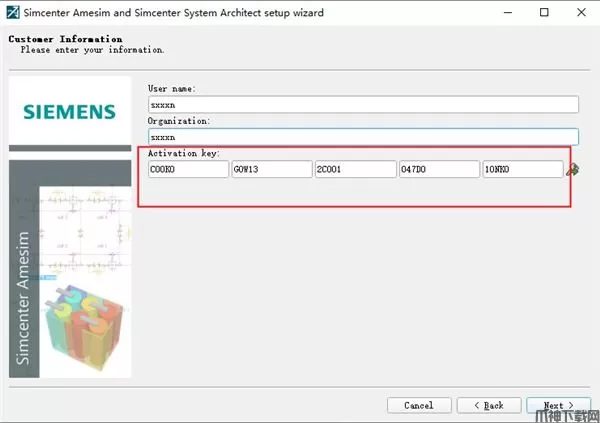Click the Next button

point(553,405)
